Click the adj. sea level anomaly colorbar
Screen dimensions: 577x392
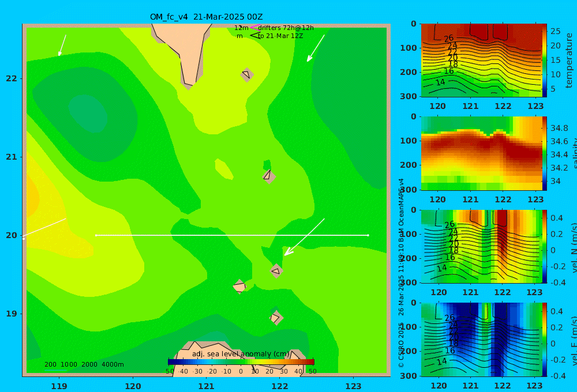pyautogui.click(x=241, y=362)
